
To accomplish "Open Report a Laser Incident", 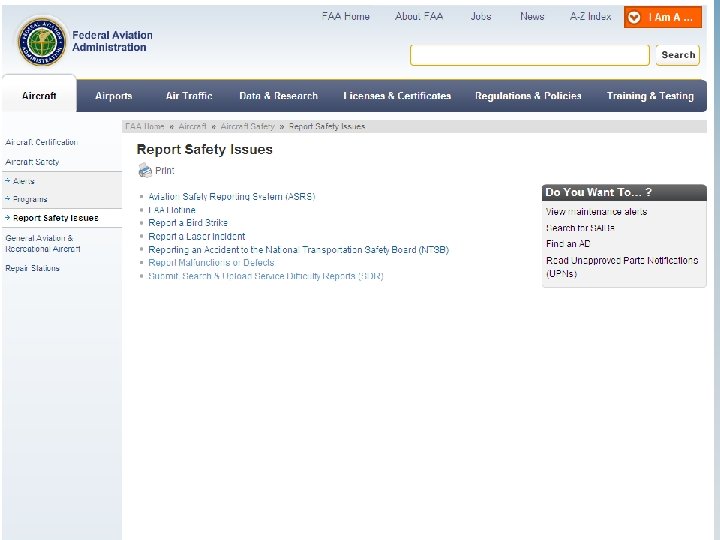I will (197, 236).
